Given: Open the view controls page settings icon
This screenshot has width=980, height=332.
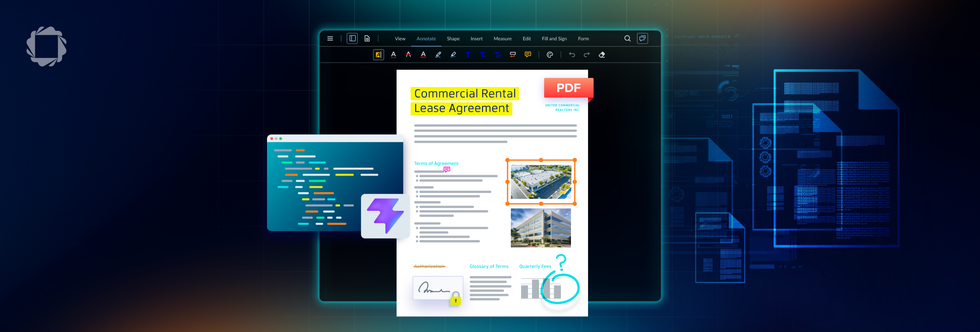Looking at the screenshot, I should (367, 39).
